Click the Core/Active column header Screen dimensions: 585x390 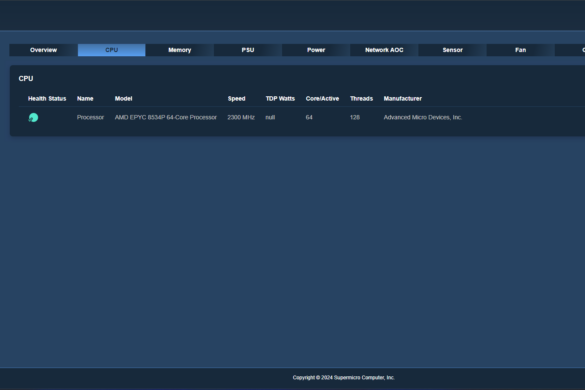point(322,99)
